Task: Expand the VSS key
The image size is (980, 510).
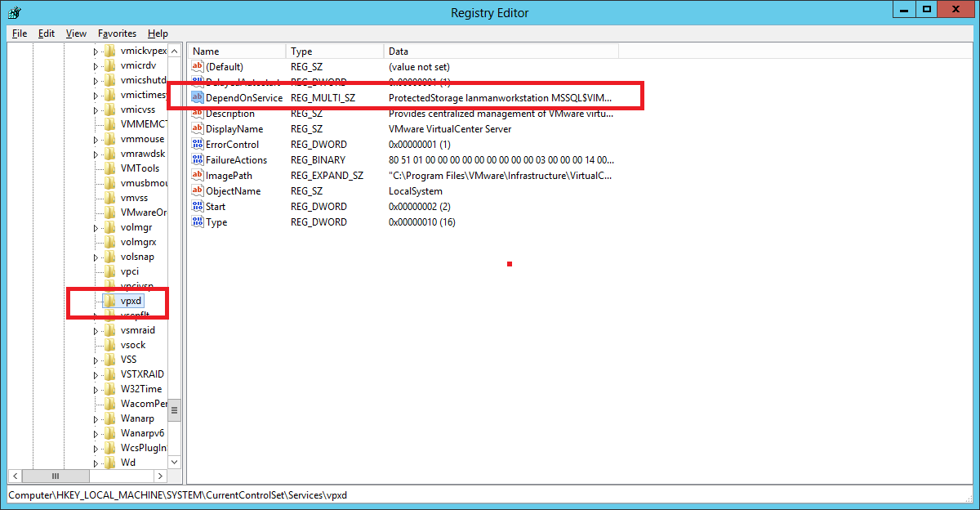Action: point(96,360)
